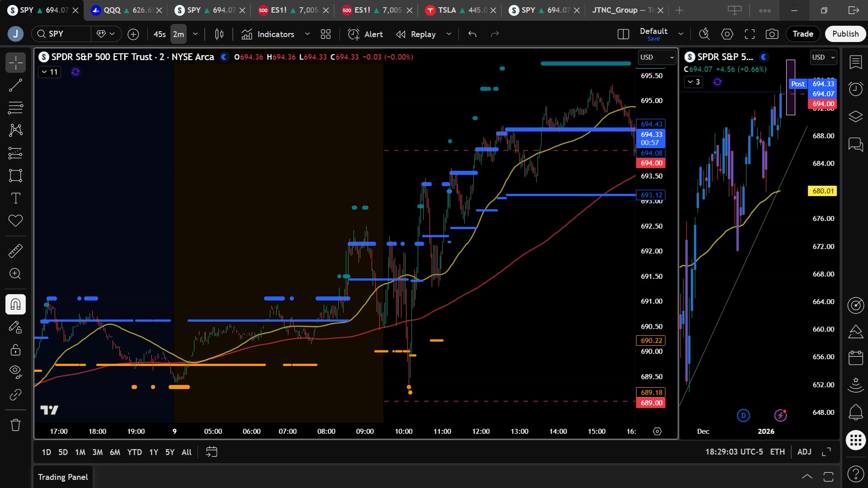Collapse the 11 indicators legend chevron
The width and height of the screenshot is (868, 488).
point(44,72)
